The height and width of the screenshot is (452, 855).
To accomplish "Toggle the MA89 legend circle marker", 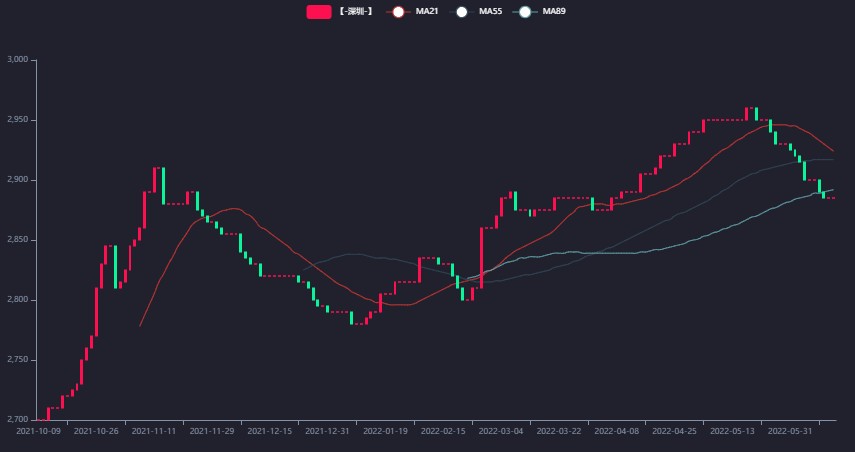I will click(524, 12).
